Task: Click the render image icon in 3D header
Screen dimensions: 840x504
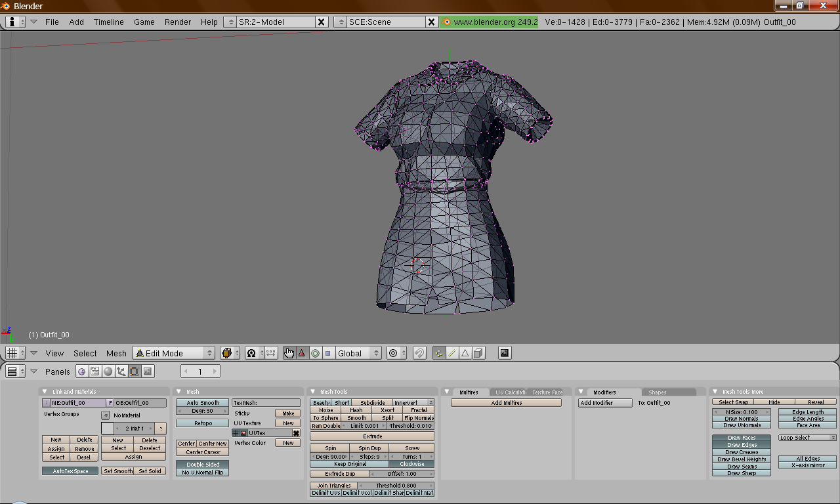Action: (x=504, y=353)
